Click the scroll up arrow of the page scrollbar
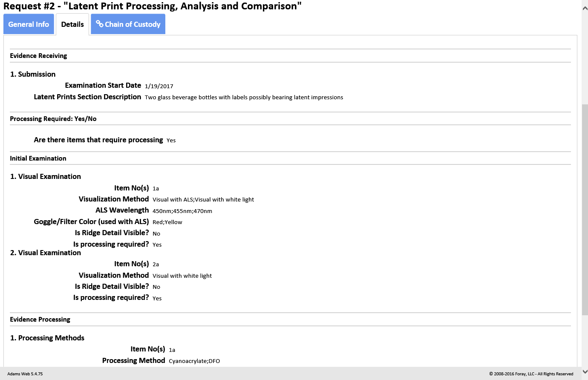588x380 pixels. pos(585,8)
